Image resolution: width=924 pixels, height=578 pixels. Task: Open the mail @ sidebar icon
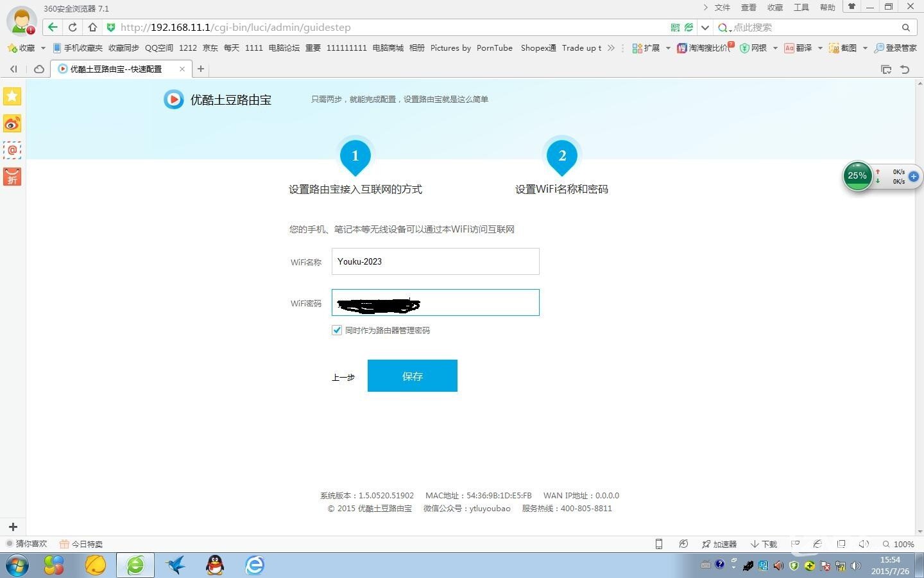[x=12, y=150]
